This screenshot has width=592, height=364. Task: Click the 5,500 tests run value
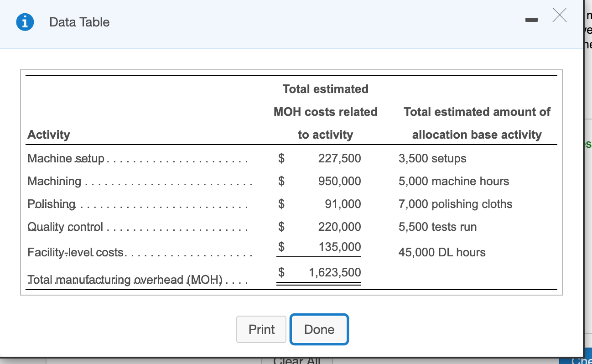(x=437, y=227)
